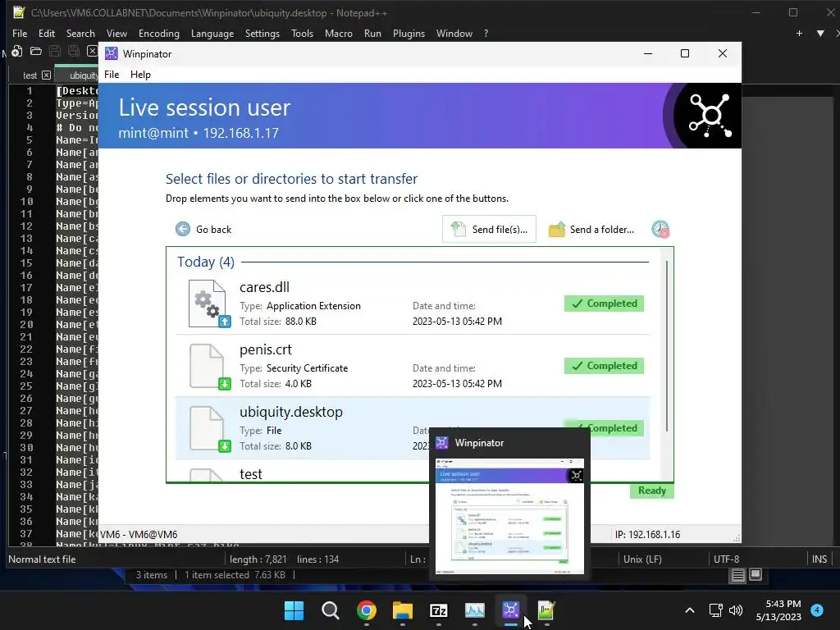Click the penis.crt file icon
The image size is (840, 630).
(209, 367)
